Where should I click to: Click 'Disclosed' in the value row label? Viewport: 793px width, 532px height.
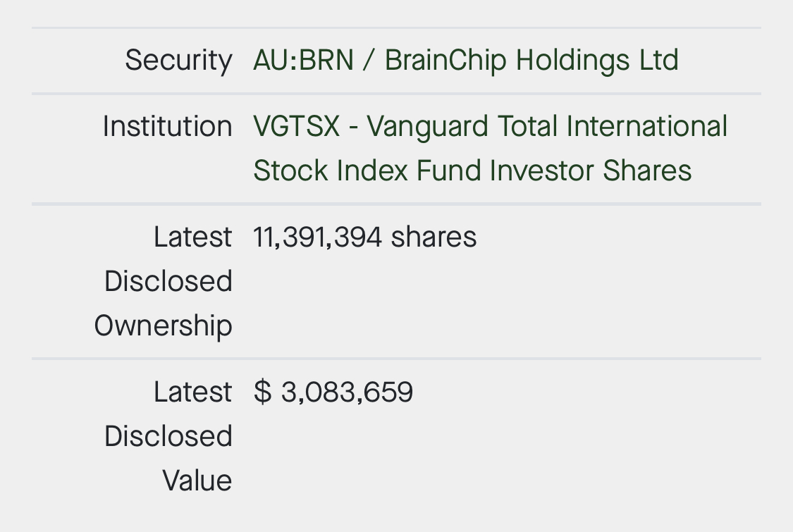point(168,437)
